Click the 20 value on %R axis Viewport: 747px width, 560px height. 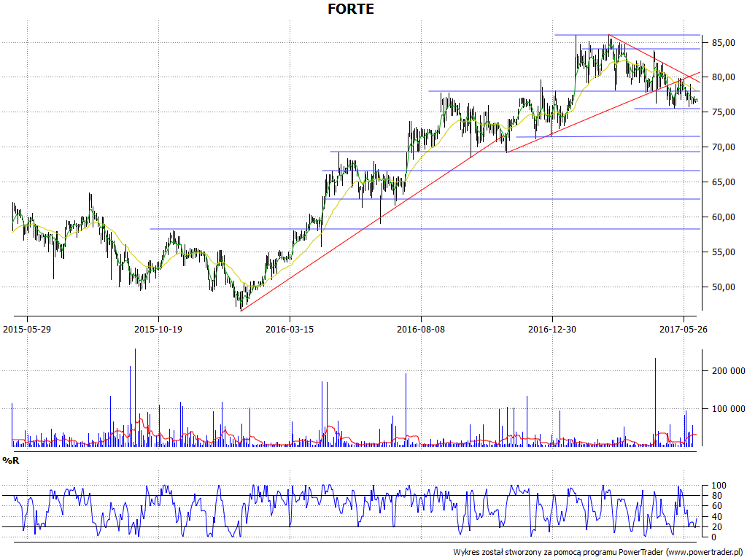716,527
